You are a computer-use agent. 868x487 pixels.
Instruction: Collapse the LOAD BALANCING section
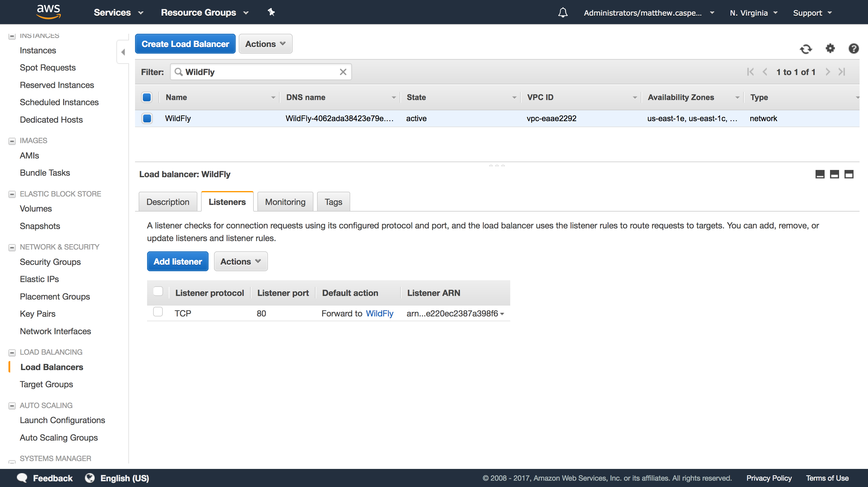12,352
